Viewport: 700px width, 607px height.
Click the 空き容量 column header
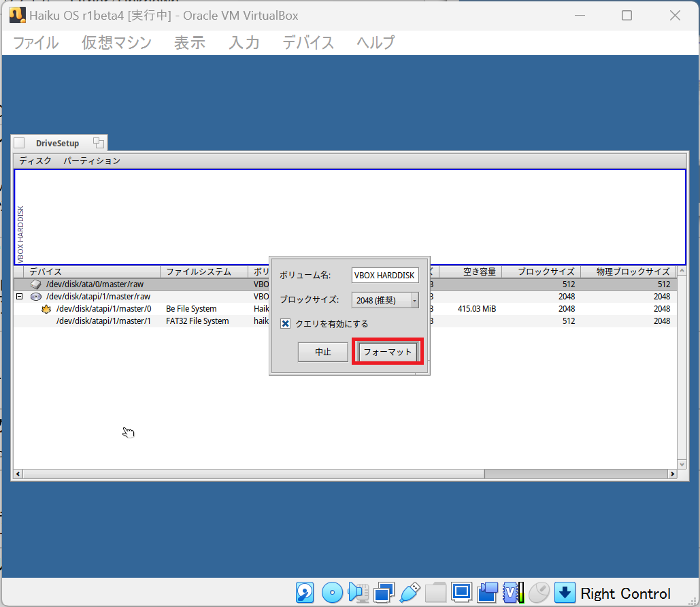[471, 272]
